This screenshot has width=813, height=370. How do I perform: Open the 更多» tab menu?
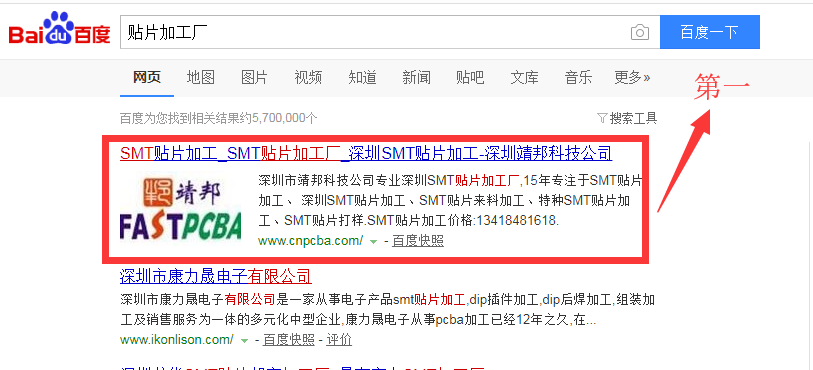pos(632,78)
